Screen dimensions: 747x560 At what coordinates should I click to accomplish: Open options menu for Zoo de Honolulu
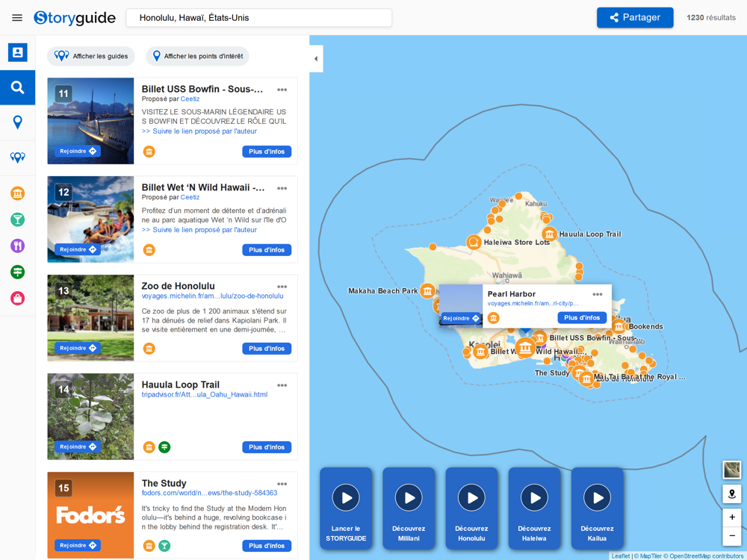coord(282,287)
